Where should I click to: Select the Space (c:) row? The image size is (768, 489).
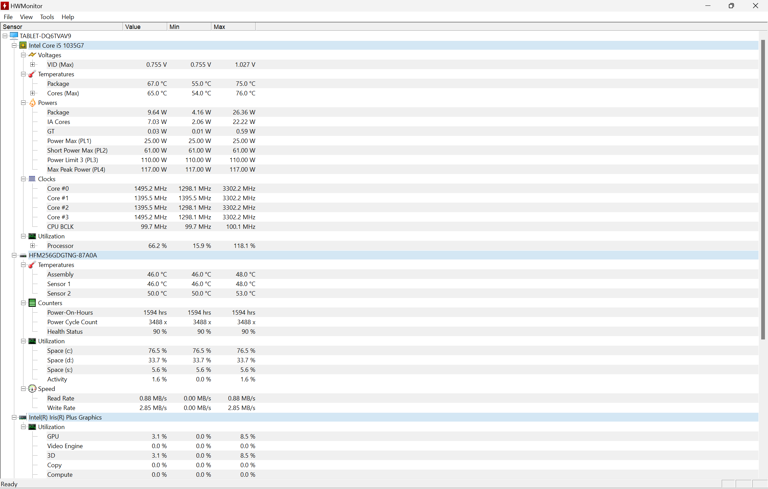[379, 351]
